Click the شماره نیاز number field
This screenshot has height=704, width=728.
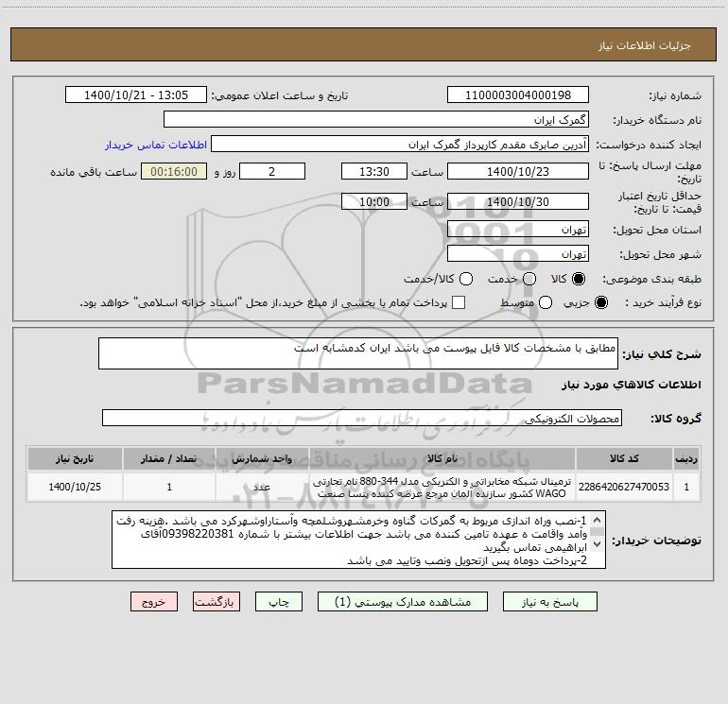point(518,94)
